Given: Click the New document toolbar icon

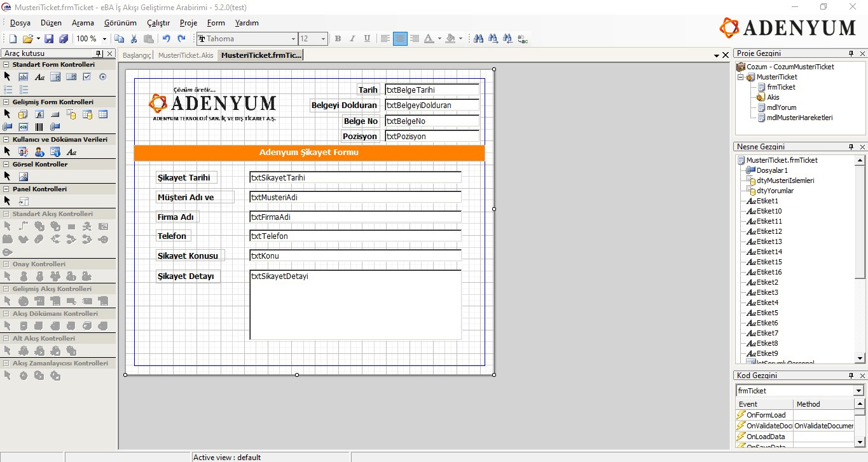Looking at the screenshot, I should 12,39.
